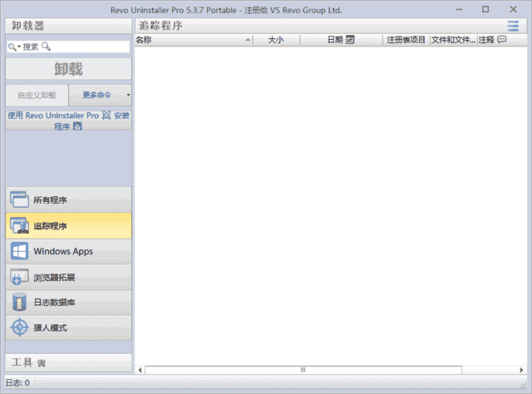Click the 注册表项目 column header
Screen dimensions: 532x394
coord(406,40)
